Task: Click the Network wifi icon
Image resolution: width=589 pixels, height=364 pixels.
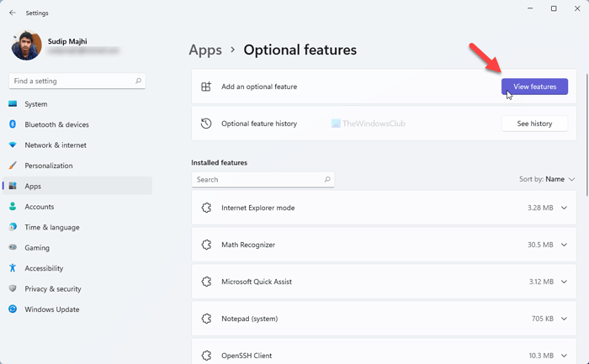Action: [x=13, y=145]
